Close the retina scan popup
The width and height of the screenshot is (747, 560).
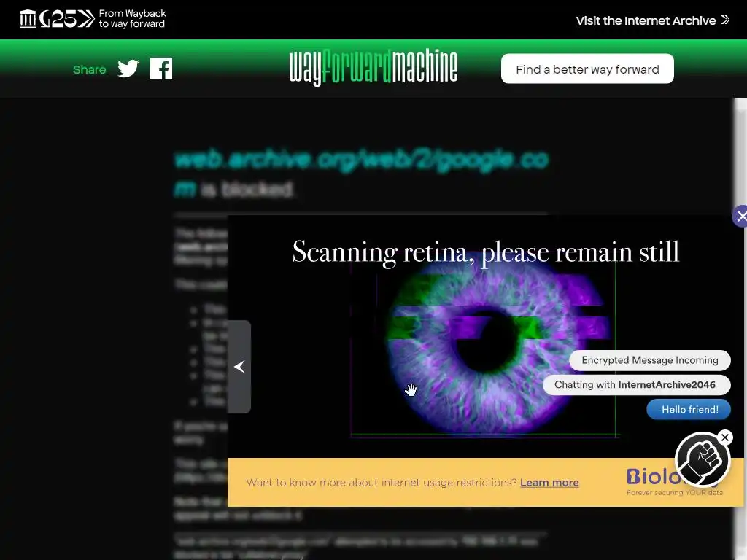click(741, 216)
